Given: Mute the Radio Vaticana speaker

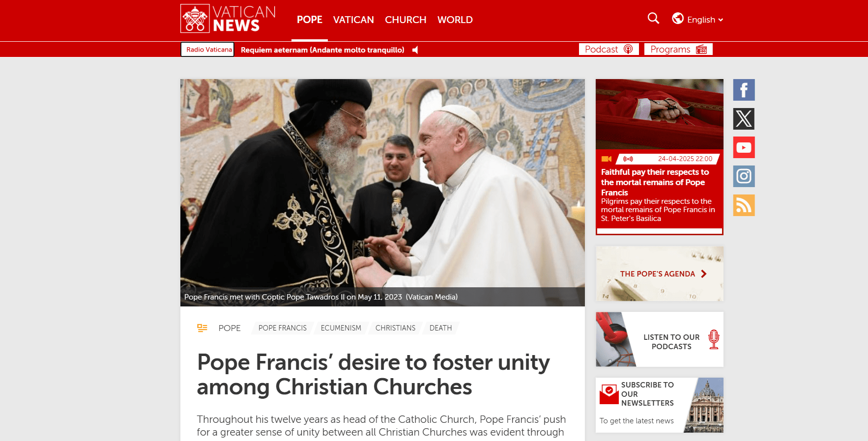Looking at the screenshot, I should (x=415, y=50).
